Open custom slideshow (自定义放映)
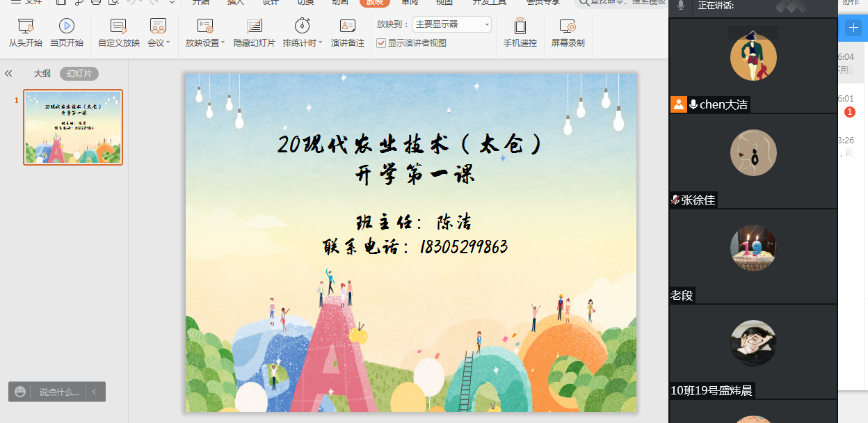This screenshot has height=423, width=868. 119,33
